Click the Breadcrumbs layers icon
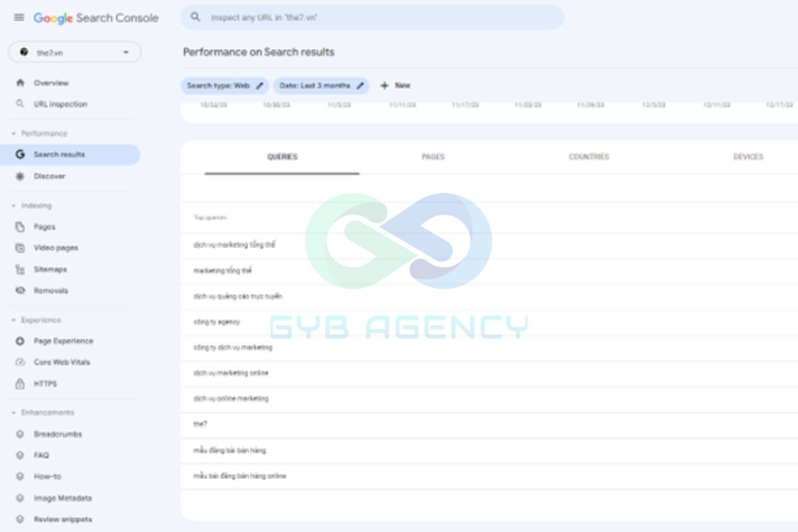This screenshot has width=798, height=532. coord(20,434)
